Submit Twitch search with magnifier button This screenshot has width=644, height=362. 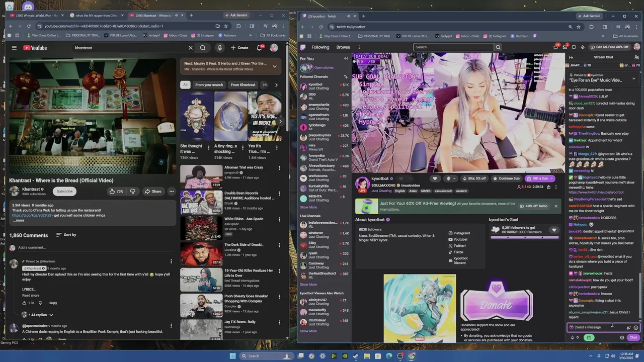[498, 47]
